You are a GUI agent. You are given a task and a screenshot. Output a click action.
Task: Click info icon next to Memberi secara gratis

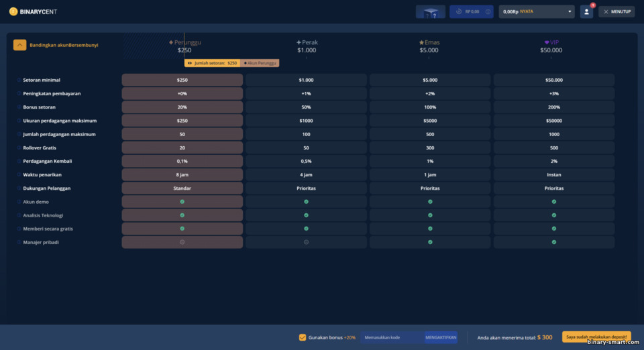pyautogui.click(x=19, y=229)
